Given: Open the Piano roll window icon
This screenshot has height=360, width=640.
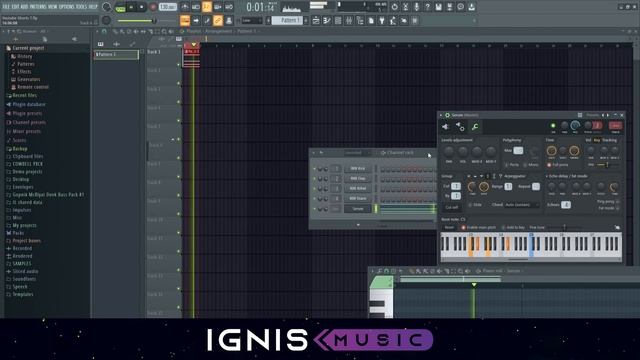Looking at the screenshot, I should [x=327, y=20].
